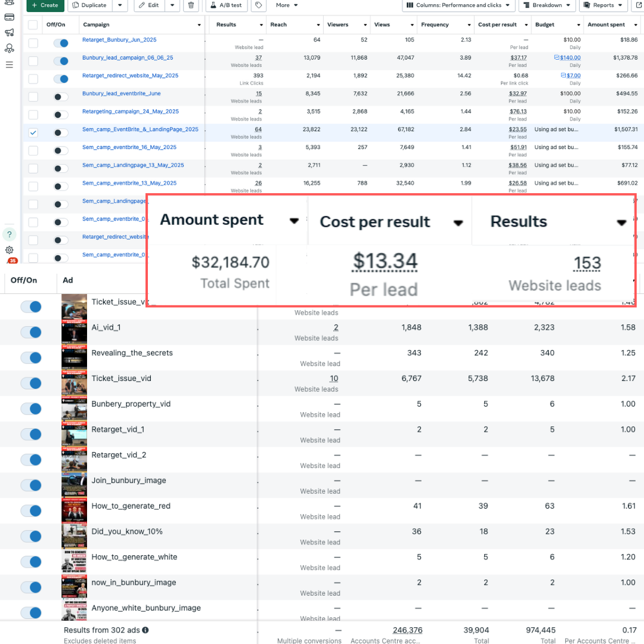The width and height of the screenshot is (644, 644).
Task: Open the Reports dropdown
Action: [x=603, y=5]
